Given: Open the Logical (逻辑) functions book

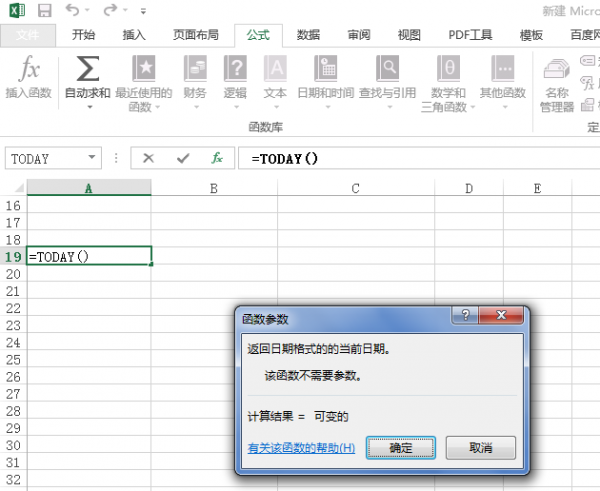Looking at the screenshot, I should tap(235, 69).
